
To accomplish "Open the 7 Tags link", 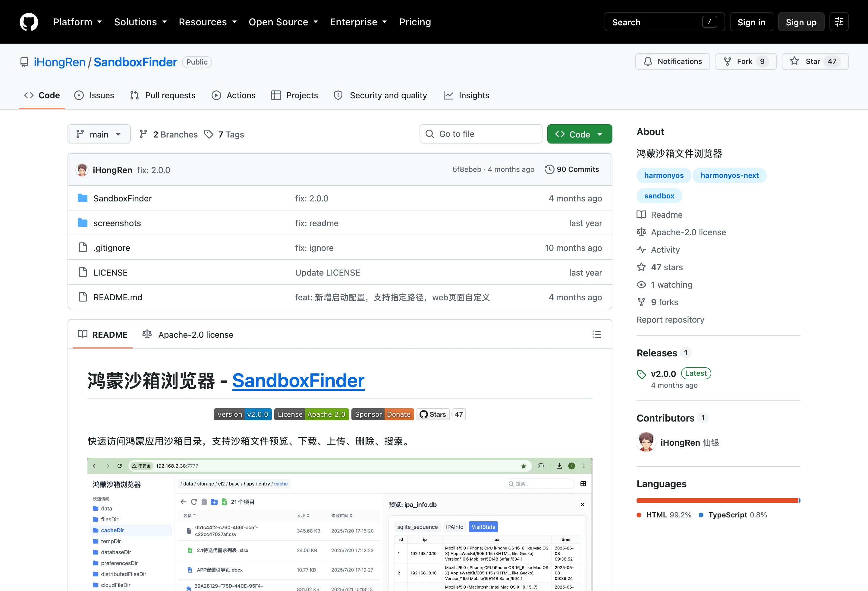I will [x=225, y=134].
